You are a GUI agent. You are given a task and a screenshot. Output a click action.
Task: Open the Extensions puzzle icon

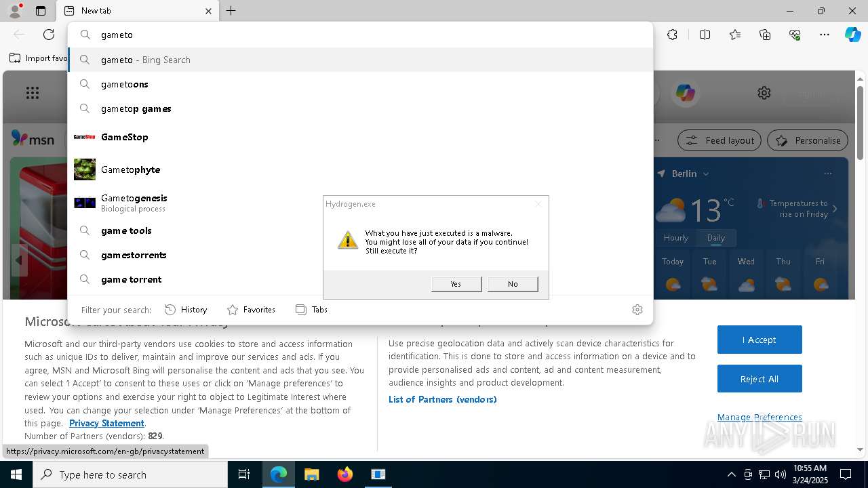click(672, 35)
